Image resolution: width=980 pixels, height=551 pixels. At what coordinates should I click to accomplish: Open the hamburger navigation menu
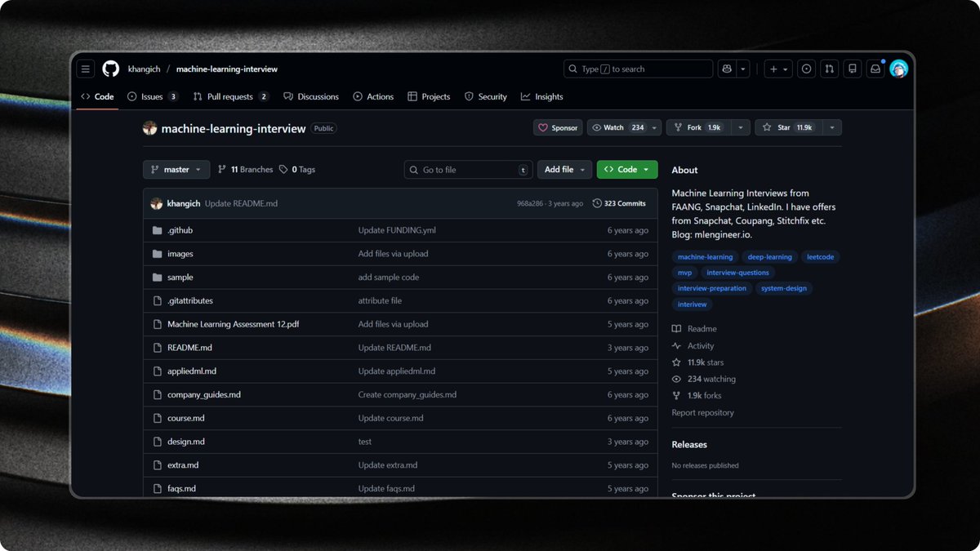pos(87,69)
